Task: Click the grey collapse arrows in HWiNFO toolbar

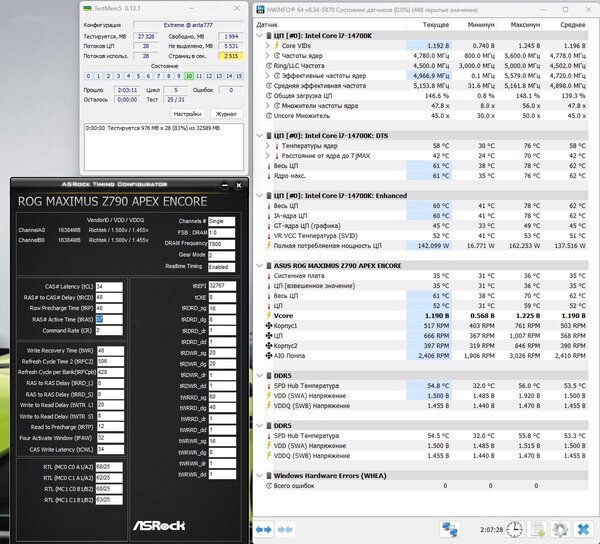Action: click(x=285, y=530)
